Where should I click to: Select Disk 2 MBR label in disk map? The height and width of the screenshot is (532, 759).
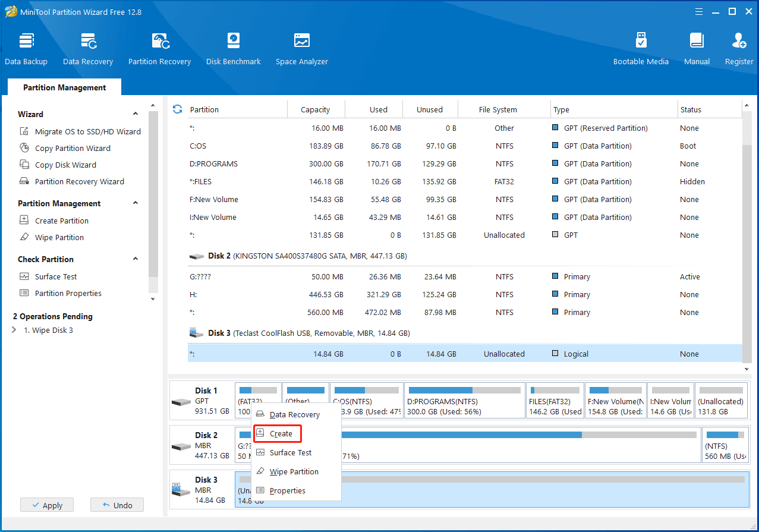(202, 445)
